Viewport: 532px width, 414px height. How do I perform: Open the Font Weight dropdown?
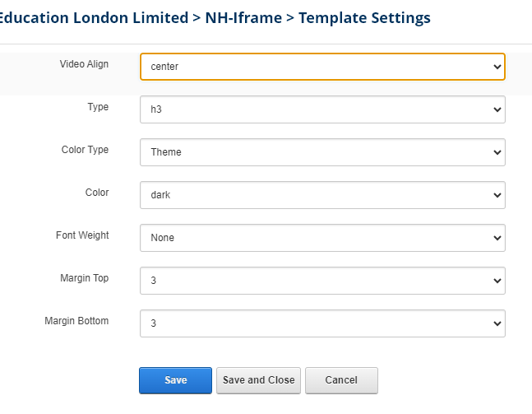click(322, 238)
